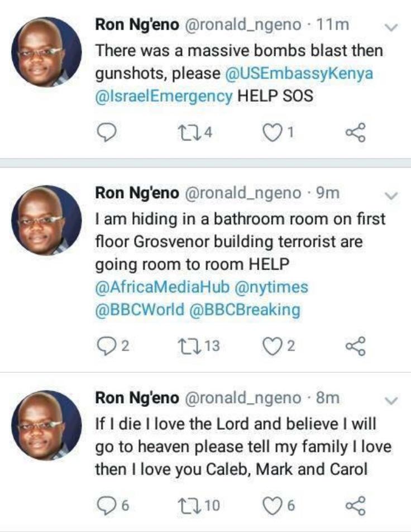Expand the 9m tweet options menu
411x532 pixels.
click(x=392, y=195)
